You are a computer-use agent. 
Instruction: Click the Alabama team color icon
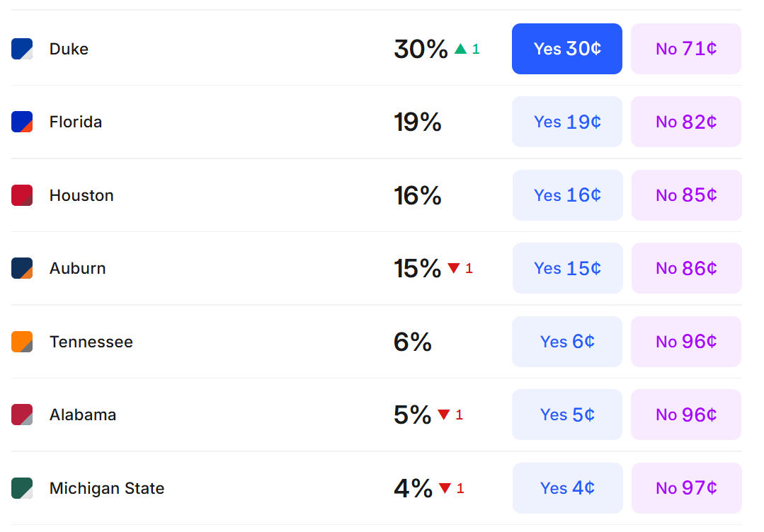click(x=22, y=415)
